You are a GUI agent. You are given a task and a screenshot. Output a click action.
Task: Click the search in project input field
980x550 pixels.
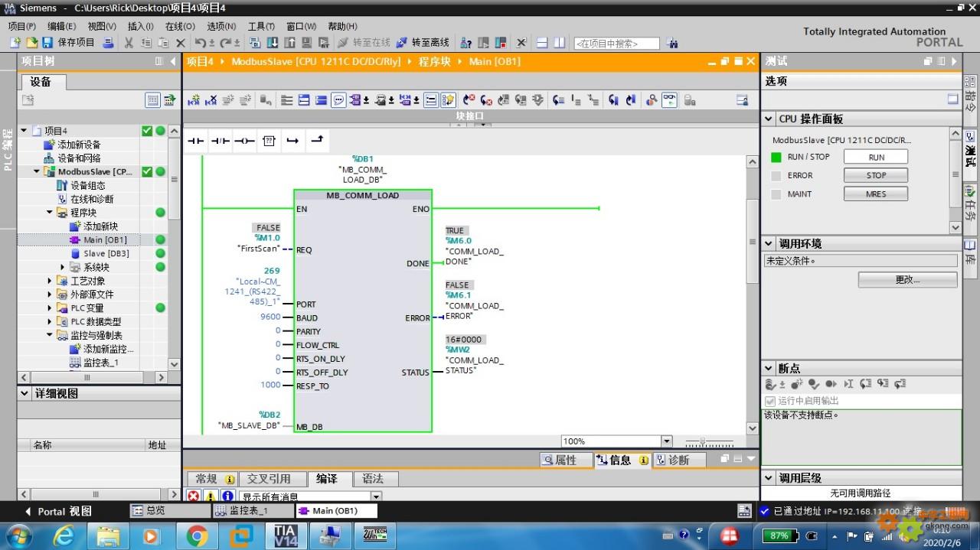[616, 44]
